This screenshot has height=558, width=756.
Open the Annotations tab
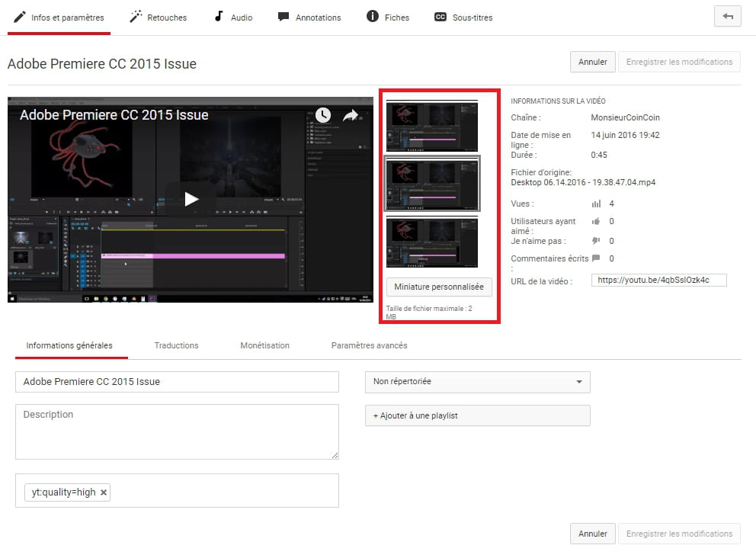click(309, 18)
